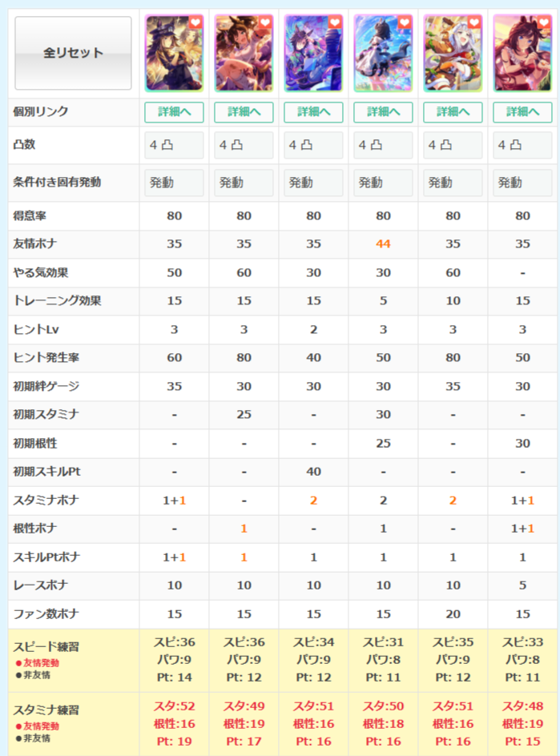Click the heart icon on the third card
The width and height of the screenshot is (560, 756).
point(335,23)
